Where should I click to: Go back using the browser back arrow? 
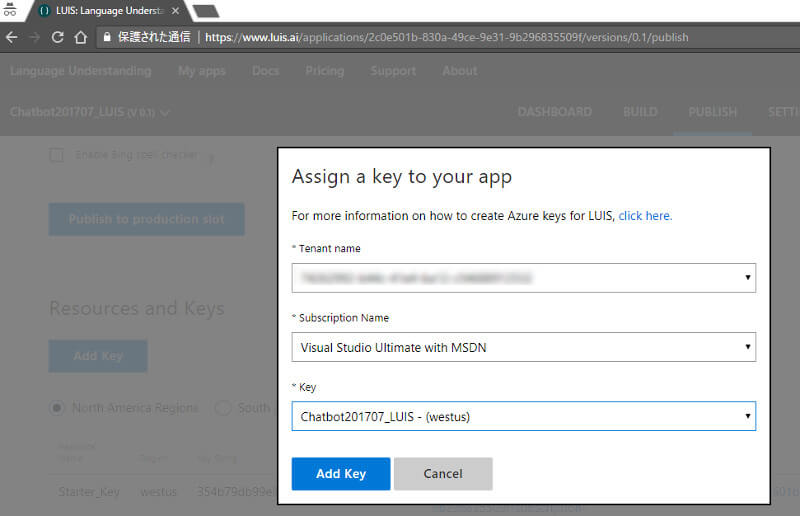coord(11,37)
